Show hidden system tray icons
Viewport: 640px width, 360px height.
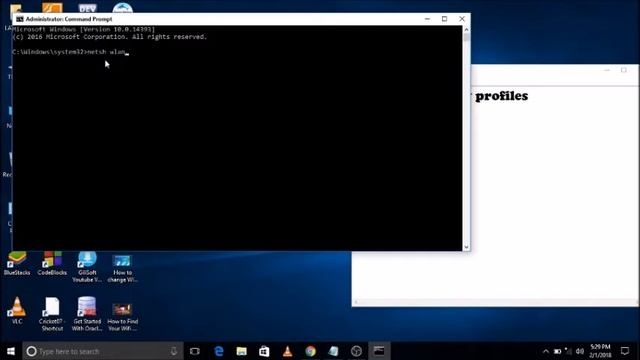pos(545,351)
